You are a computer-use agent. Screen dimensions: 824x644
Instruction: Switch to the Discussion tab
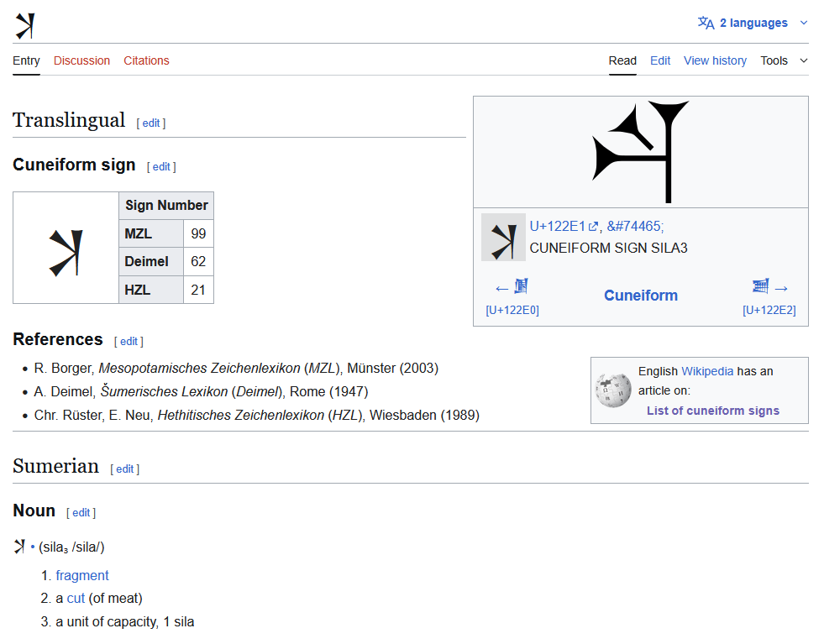click(x=81, y=60)
